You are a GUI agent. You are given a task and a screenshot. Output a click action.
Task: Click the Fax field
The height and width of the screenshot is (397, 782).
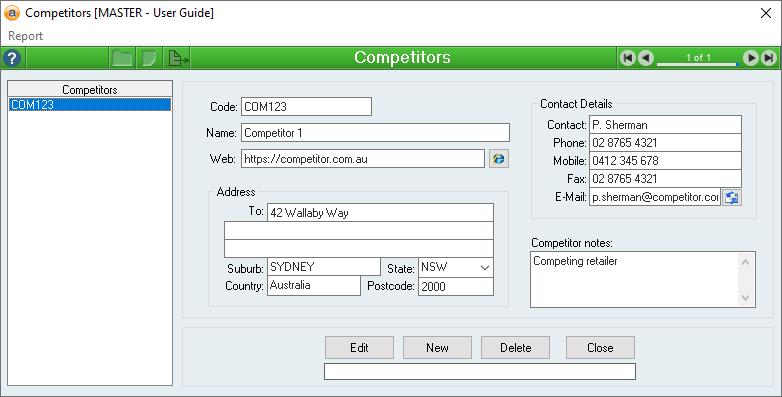click(x=665, y=179)
